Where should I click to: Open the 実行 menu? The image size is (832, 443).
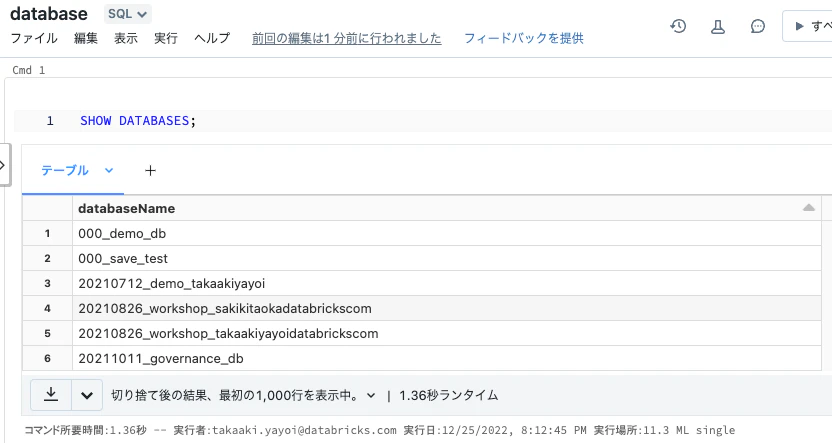pos(166,38)
